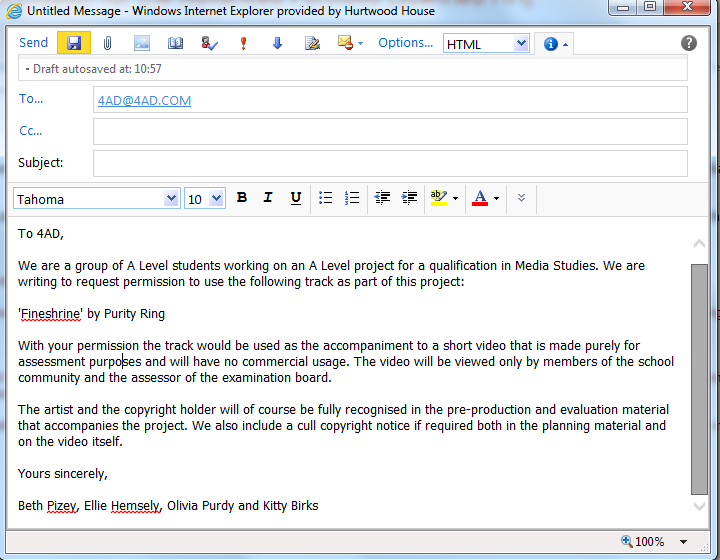The height and width of the screenshot is (560, 720).
Task: Decrease the paragraph indent
Action: (382, 198)
